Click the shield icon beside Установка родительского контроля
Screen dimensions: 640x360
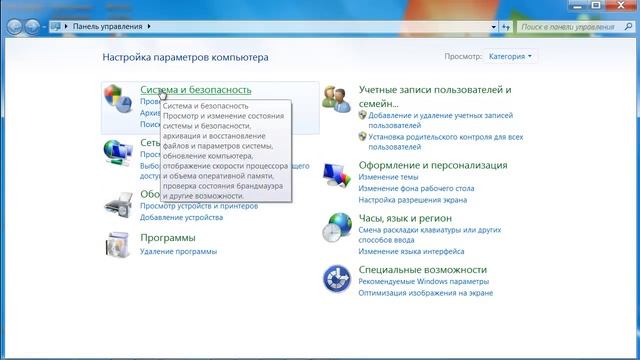[x=362, y=136]
